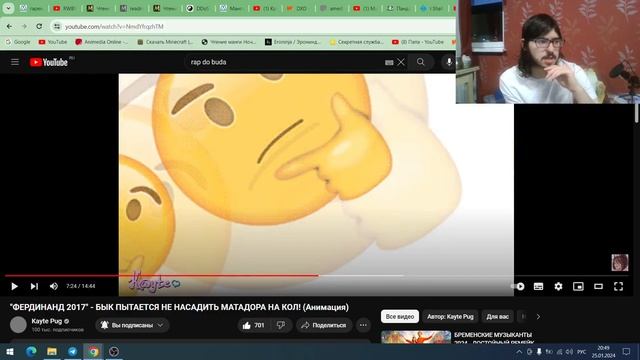This screenshot has height=360, width=640.
Task: Play the paused video
Action: pyautogui.click(x=14, y=287)
